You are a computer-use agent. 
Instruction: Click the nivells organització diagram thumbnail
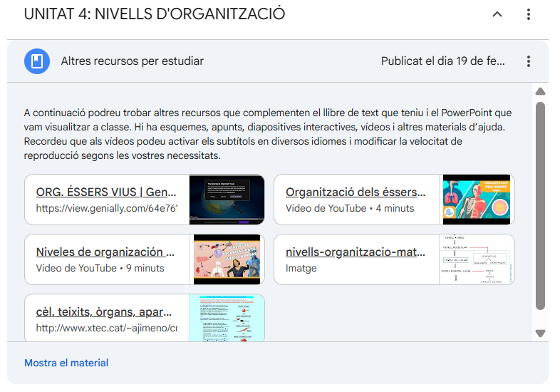pyautogui.click(x=476, y=259)
